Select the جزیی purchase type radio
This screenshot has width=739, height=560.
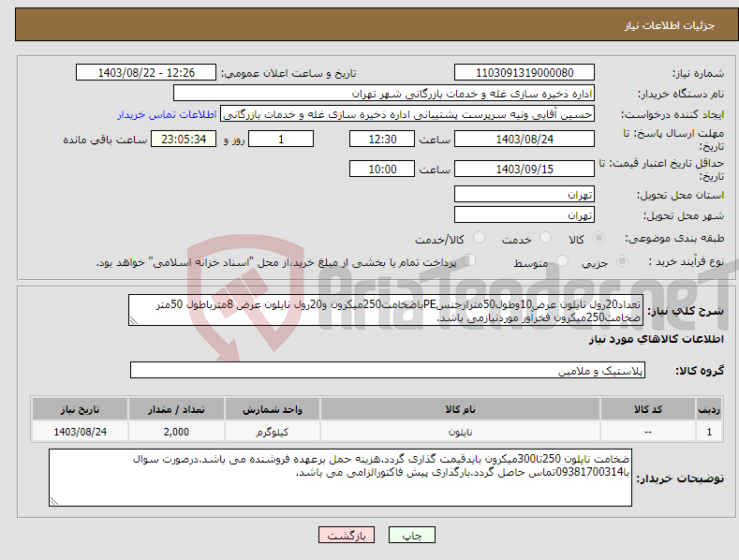622,260
